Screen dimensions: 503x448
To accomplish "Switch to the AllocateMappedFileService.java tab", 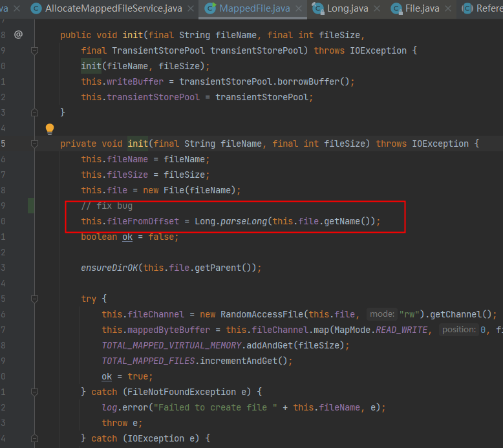I will click(114, 8).
